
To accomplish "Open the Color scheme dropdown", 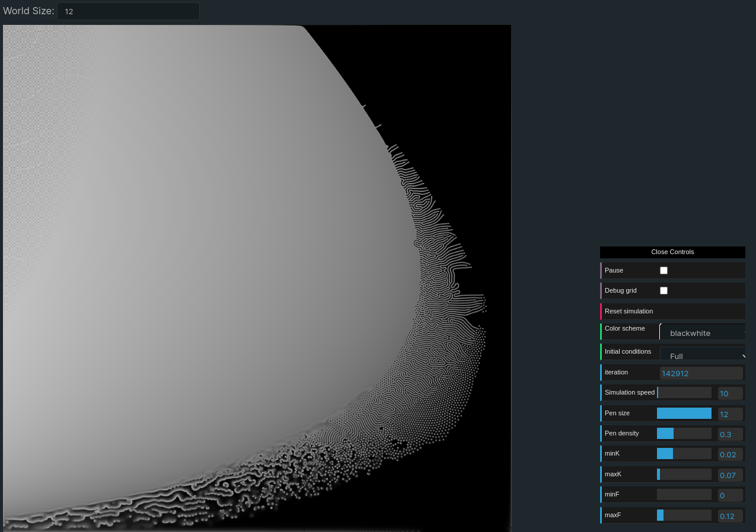I will coord(703,332).
